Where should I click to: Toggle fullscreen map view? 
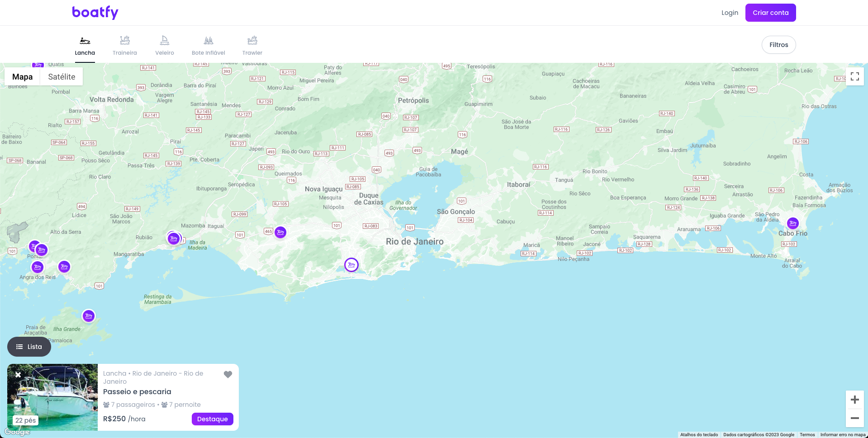[855, 76]
